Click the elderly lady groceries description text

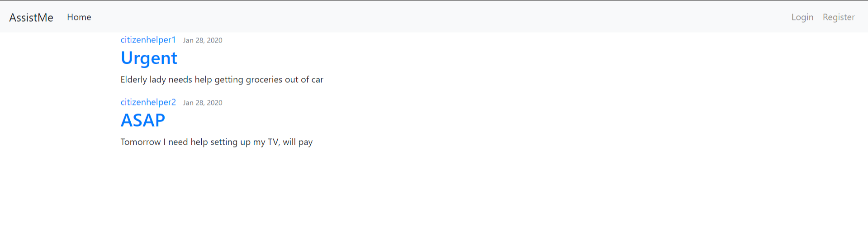pos(222,80)
